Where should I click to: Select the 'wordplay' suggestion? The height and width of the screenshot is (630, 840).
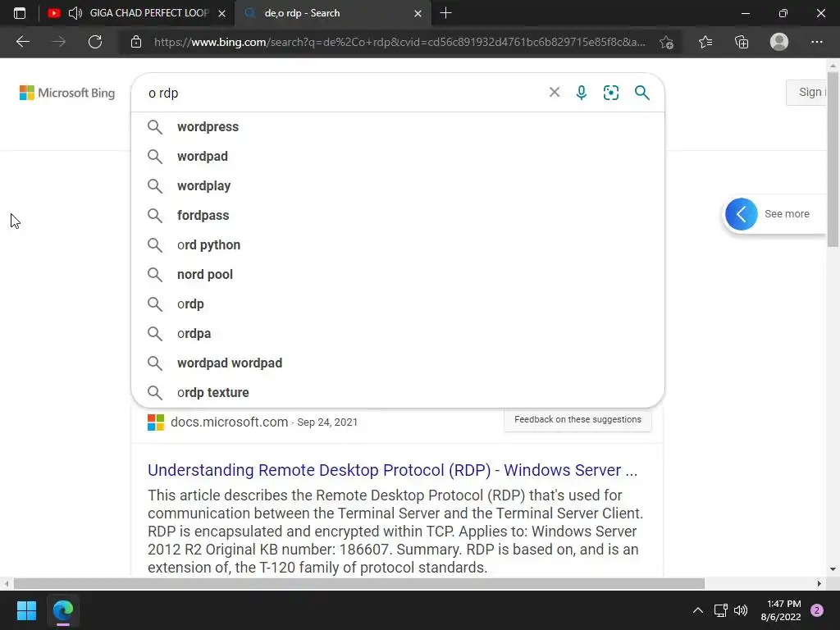[x=398, y=186]
